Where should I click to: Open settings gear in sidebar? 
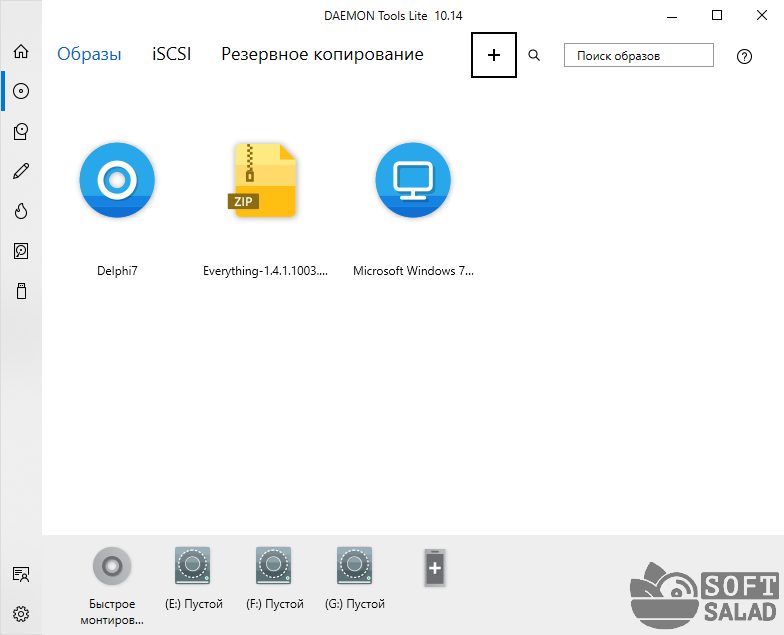click(x=21, y=614)
